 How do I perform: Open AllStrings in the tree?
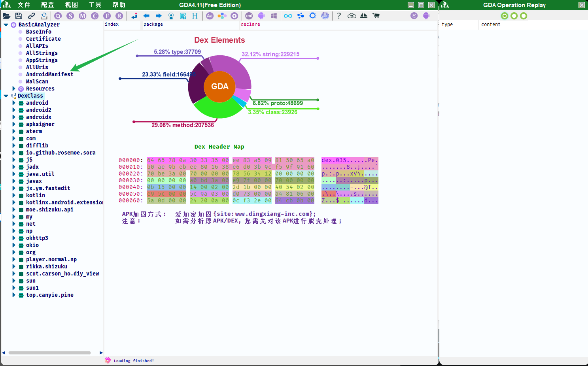42,53
